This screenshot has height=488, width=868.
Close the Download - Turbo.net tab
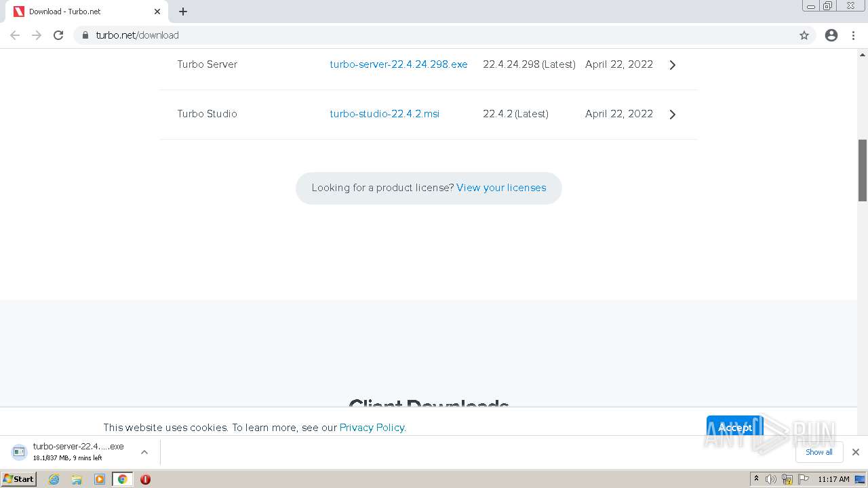[x=157, y=12]
